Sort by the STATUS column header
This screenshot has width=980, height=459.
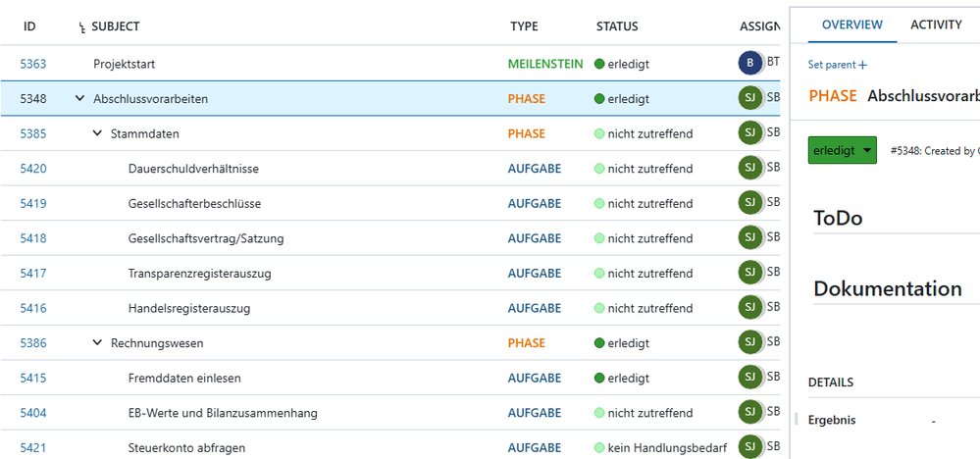[617, 26]
